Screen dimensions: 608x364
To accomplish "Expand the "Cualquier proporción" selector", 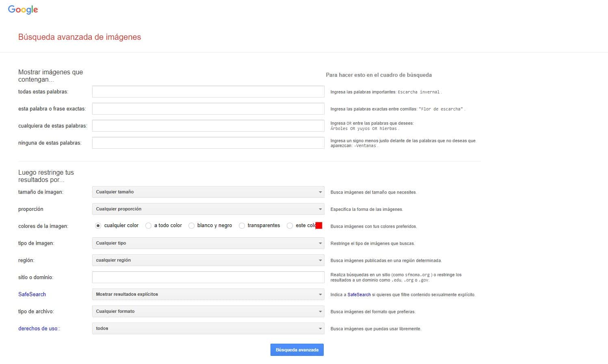I will pos(208,209).
